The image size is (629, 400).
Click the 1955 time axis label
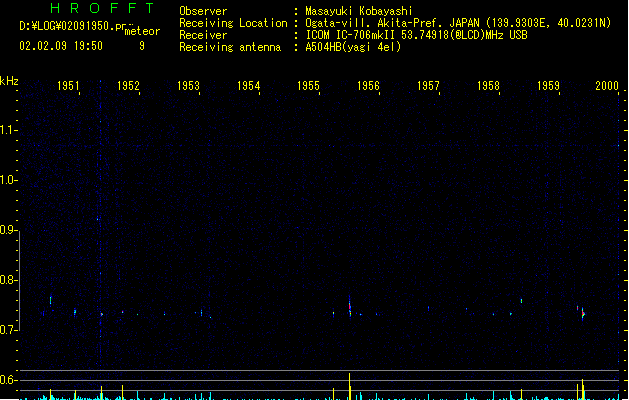click(308, 86)
